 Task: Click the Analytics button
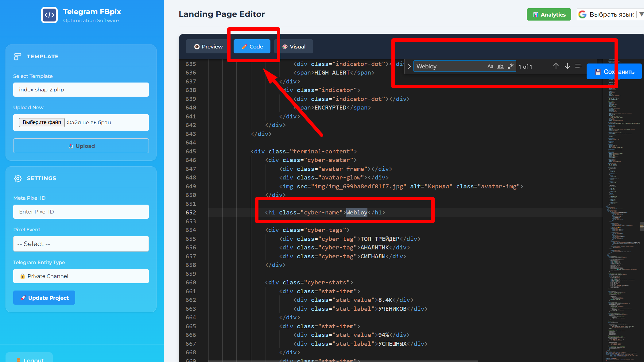549,14
